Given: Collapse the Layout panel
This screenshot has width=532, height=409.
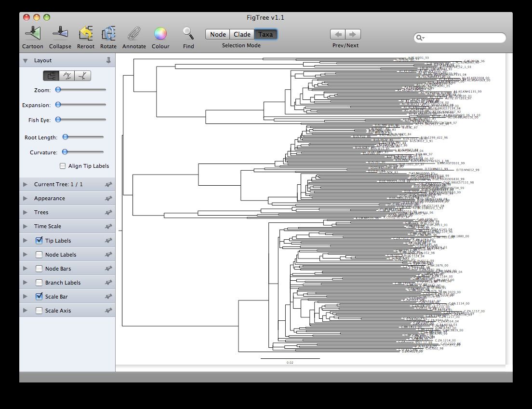Looking at the screenshot, I should pyautogui.click(x=25, y=60).
